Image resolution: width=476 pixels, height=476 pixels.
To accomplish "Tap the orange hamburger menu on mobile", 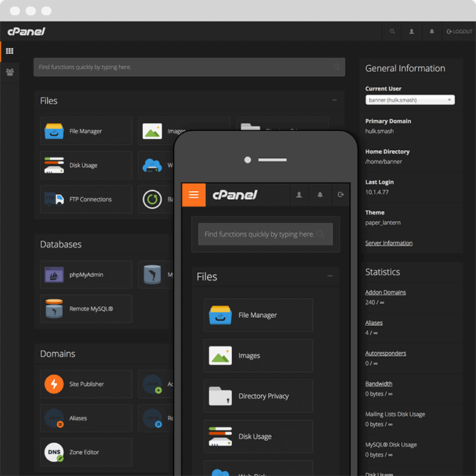I will pyautogui.click(x=193, y=195).
